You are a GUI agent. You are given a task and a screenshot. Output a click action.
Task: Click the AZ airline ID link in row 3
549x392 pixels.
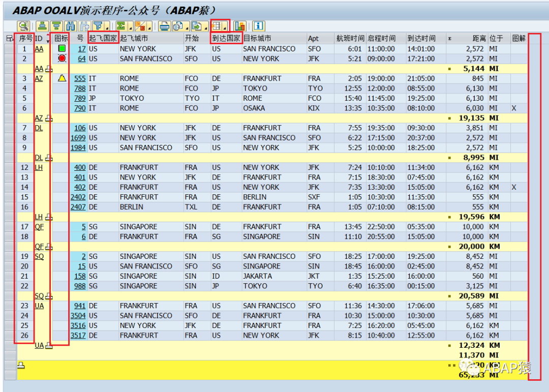point(39,78)
